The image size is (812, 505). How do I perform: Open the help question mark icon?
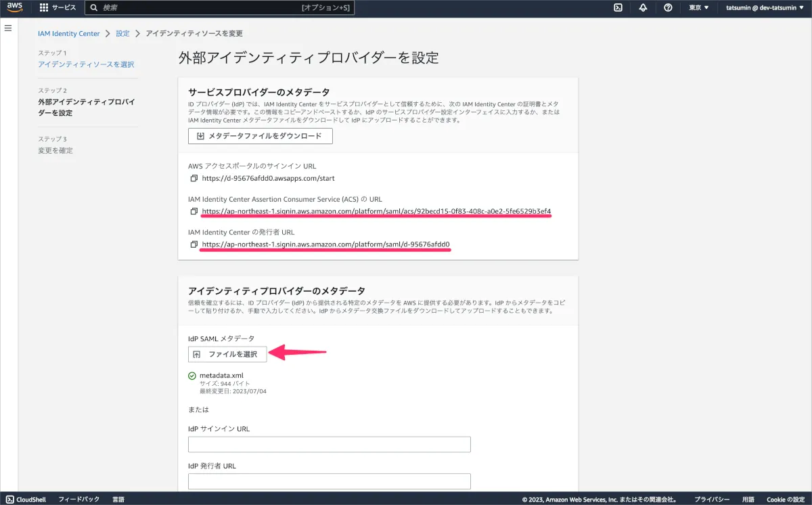(668, 7)
